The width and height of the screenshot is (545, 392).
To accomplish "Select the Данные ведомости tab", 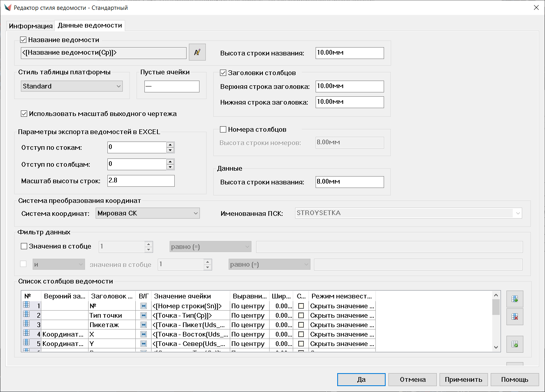I will coord(90,26).
